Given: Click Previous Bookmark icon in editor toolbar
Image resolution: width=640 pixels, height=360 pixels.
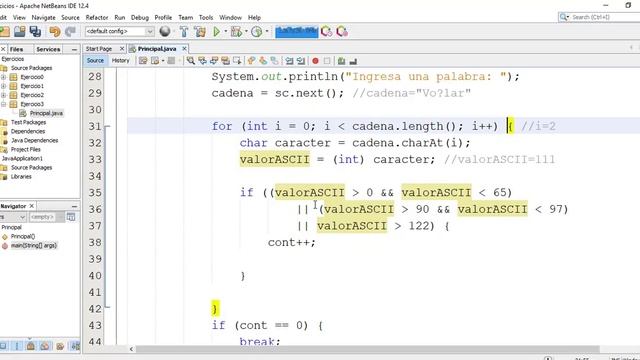Looking at the screenshot, I should coord(251,61).
